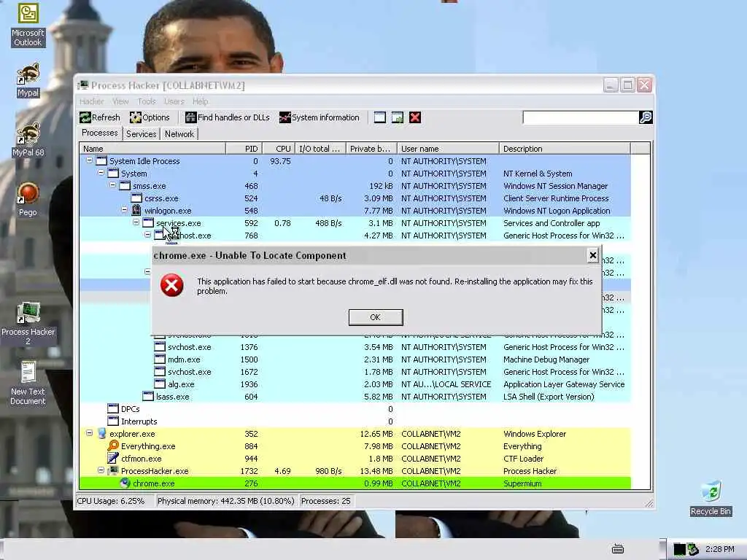747x560 pixels.
Task: Sort by the User name column header
Action: tap(449, 149)
